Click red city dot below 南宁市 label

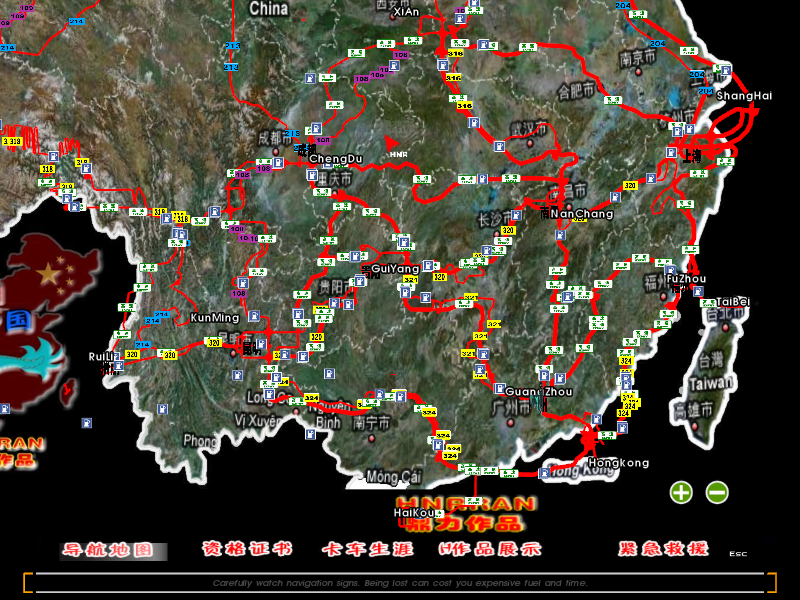[x=371, y=438]
